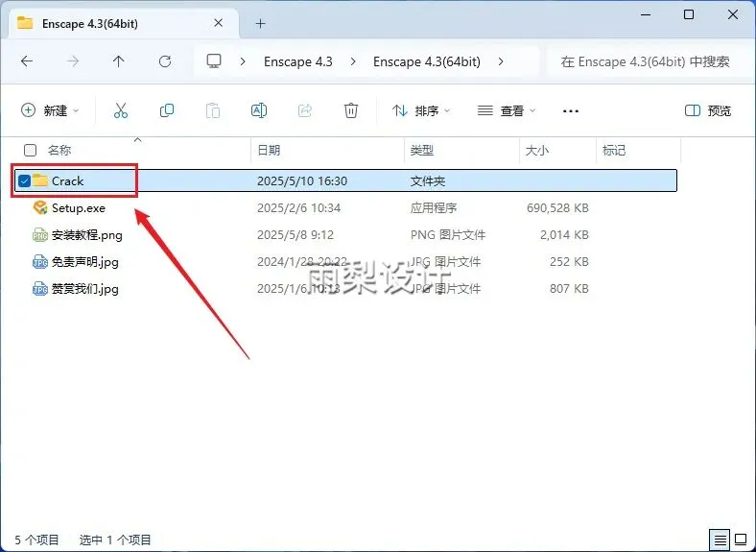Click the Enscape 4.3 breadcrumb
The width and height of the screenshot is (756, 552).
pos(298,61)
